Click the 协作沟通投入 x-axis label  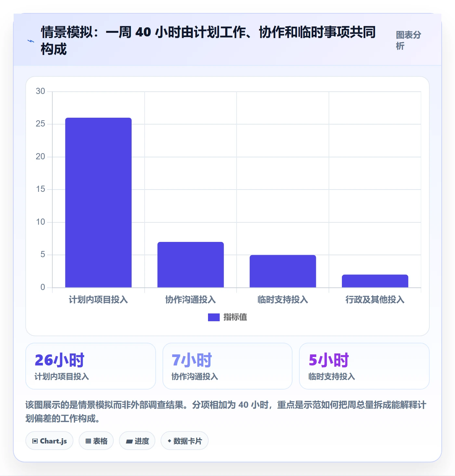[191, 299]
